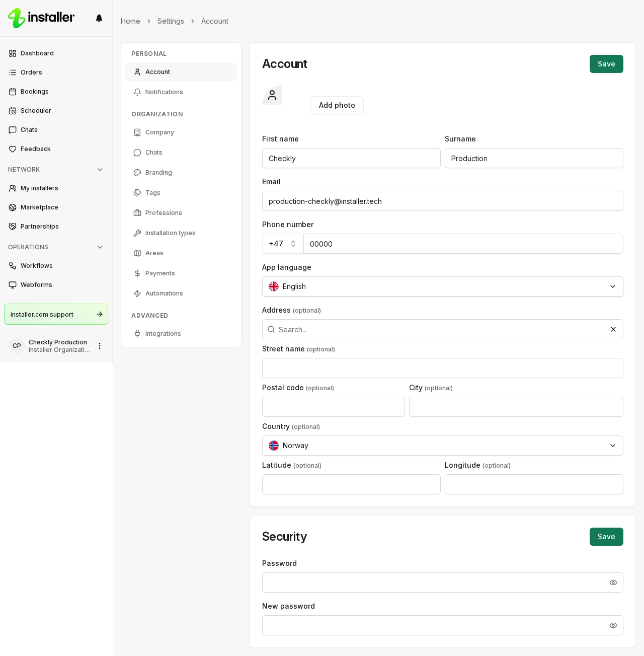Viewport: 644px width, 656px height.
Task: Save the Account section
Action: tap(606, 64)
